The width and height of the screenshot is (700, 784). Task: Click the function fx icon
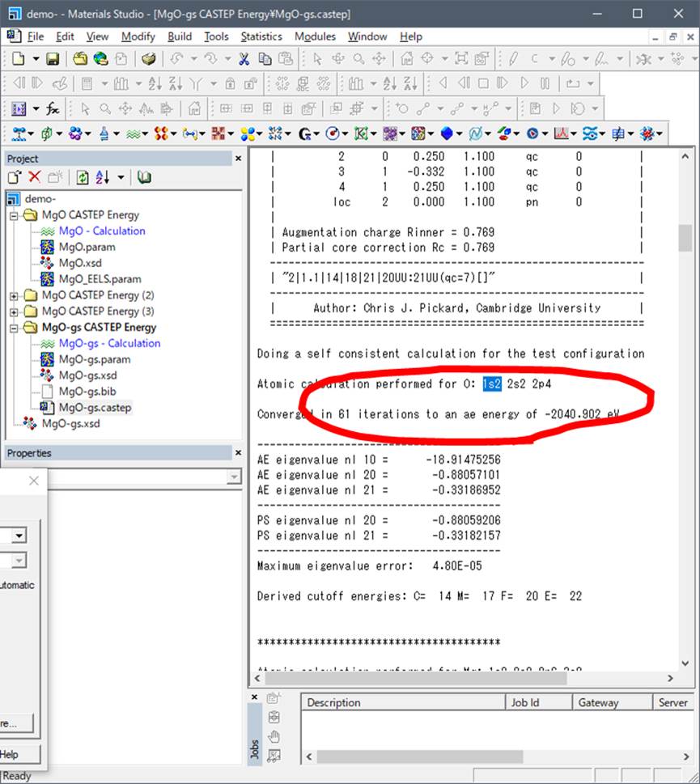click(53, 108)
